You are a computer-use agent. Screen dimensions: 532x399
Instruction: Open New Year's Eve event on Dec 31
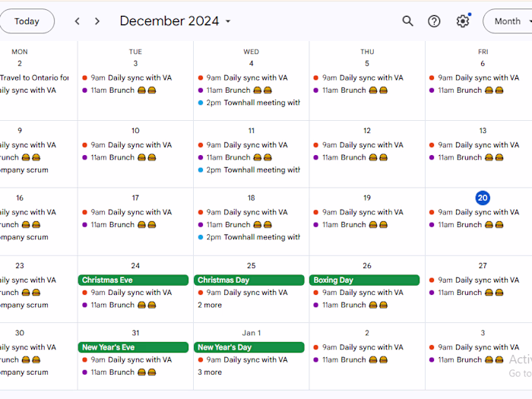(x=133, y=347)
